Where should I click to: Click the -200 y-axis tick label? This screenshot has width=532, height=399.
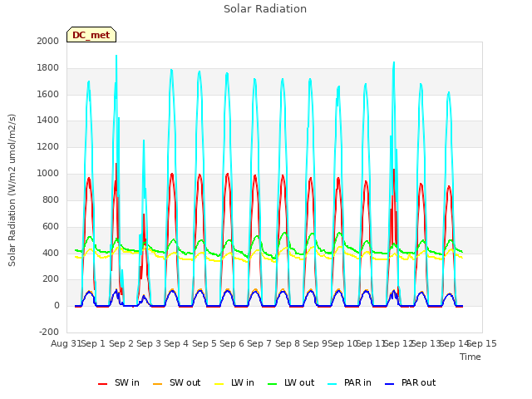(49, 332)
